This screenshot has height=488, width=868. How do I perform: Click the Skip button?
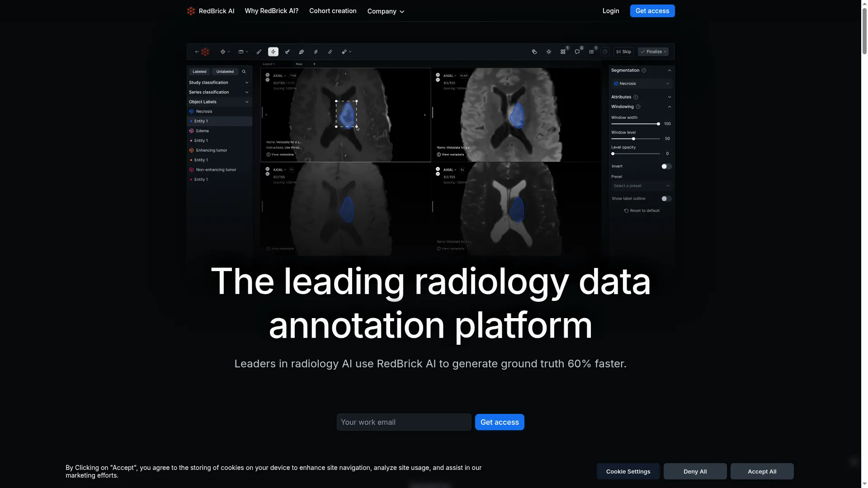[x=624, y=52]
